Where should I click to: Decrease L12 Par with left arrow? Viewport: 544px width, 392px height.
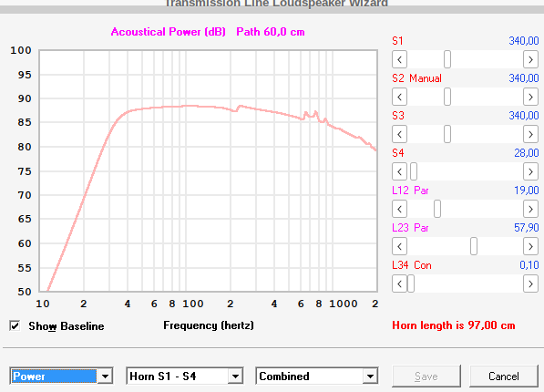point(399,209)
